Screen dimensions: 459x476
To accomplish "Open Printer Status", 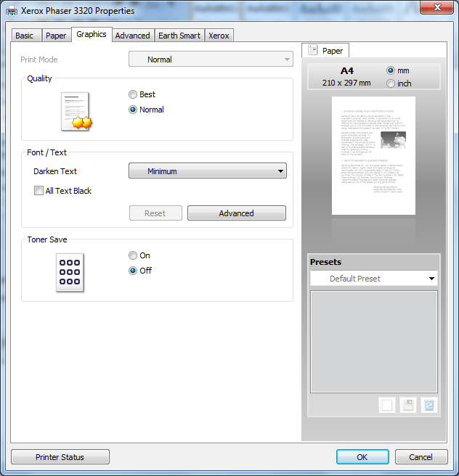I will tap(60, 457).
